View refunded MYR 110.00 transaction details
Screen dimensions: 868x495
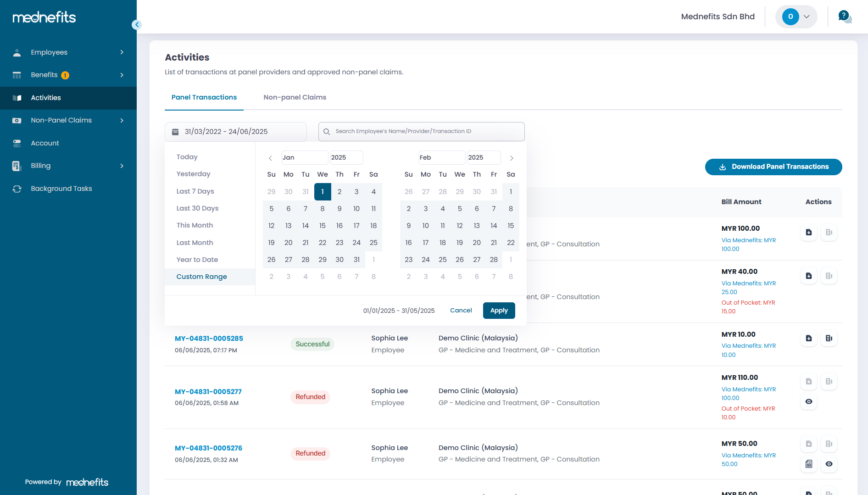click(809, 401)
